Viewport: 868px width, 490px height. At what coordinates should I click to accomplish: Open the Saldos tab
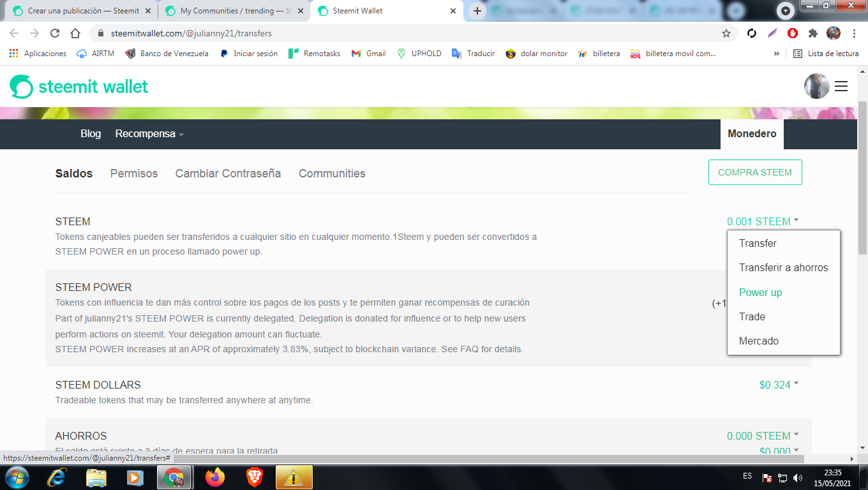[x=74, y=174]
